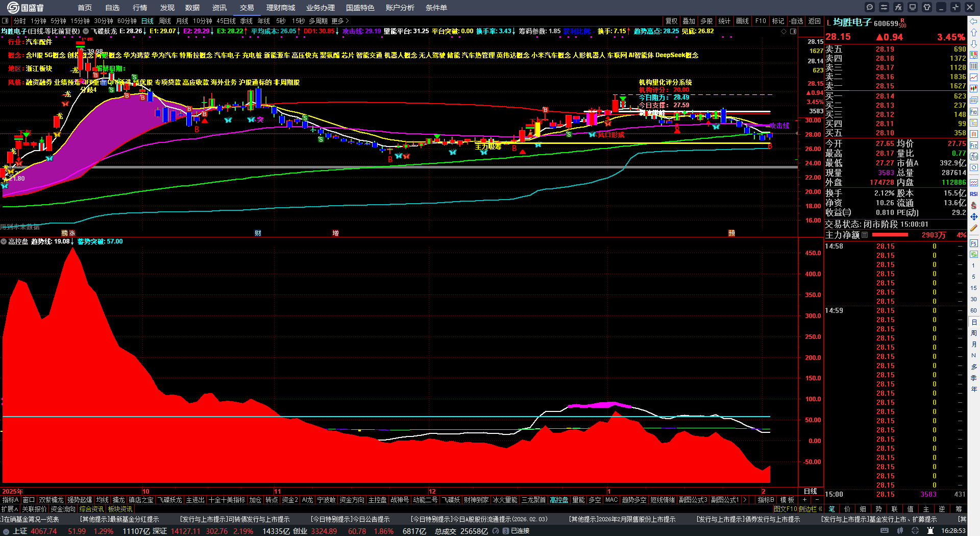Viewport: 980px width, 536px height.
Task: Toggle the 笔 tick detail view
Action: pyautogui.click(x=832, y=509)
